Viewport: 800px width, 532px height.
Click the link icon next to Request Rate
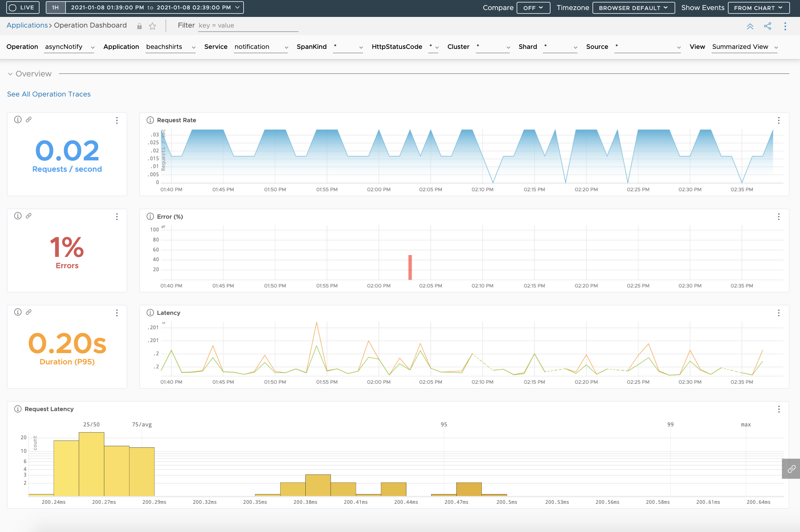(x=28, y=120)
